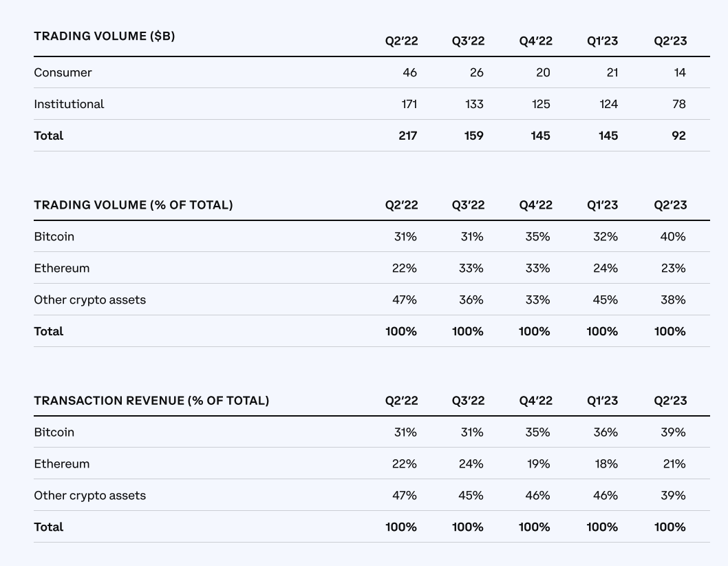Select the Institutional row label

pos(69,104)
